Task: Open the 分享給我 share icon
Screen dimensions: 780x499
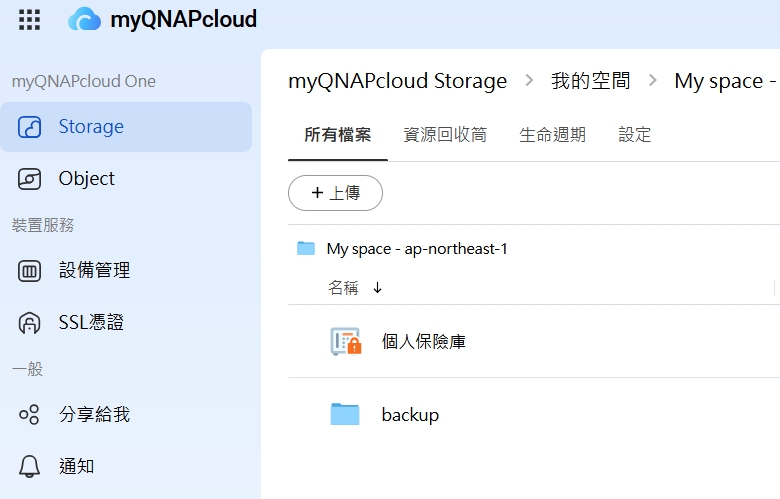Action: coord(29,414)
